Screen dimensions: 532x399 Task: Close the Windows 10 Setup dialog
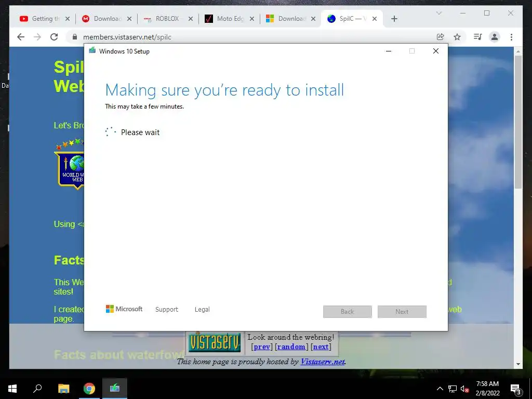pyautogui.click(x=436, y=51)
